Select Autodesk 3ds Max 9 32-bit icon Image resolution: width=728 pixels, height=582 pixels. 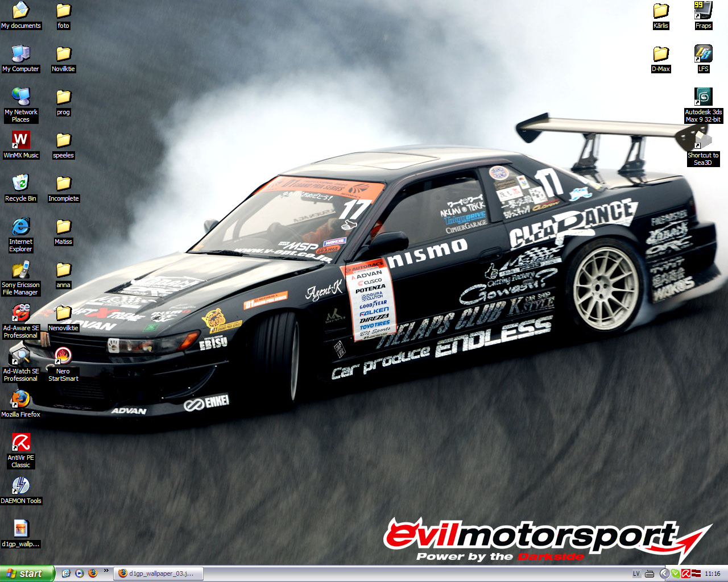tap(704, 105)
